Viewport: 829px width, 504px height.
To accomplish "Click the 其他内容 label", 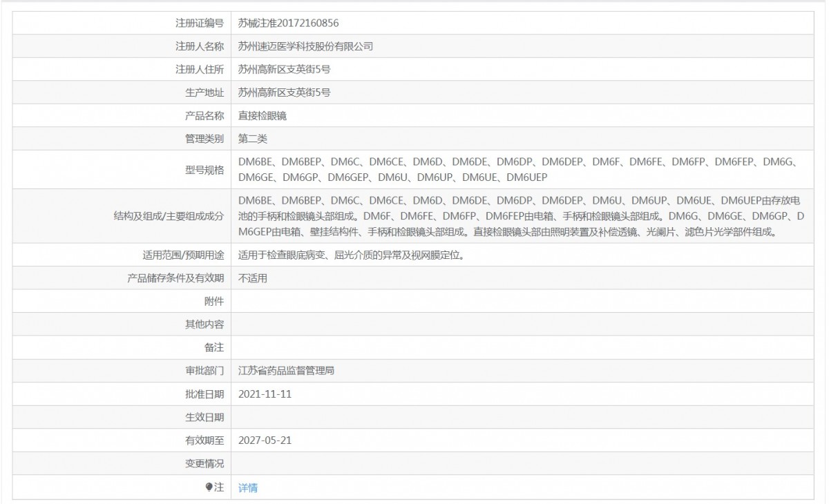I will click(204, 324).
